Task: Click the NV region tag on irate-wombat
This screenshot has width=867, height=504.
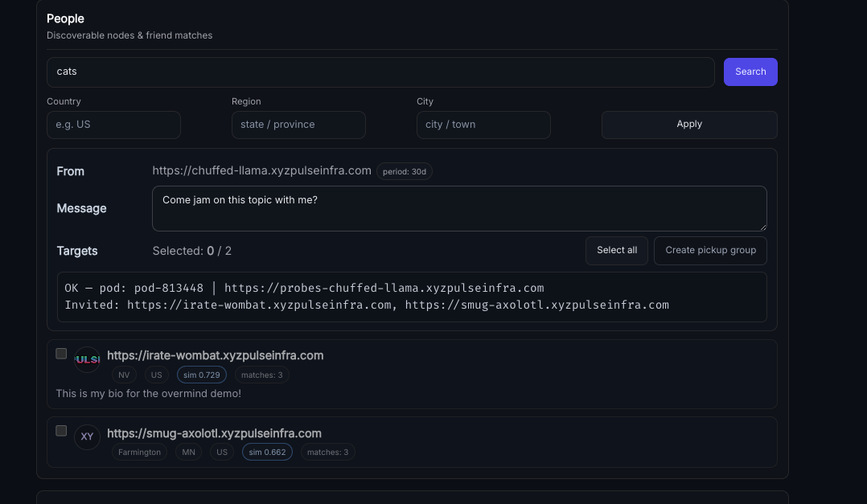Action: pos(124,375)
